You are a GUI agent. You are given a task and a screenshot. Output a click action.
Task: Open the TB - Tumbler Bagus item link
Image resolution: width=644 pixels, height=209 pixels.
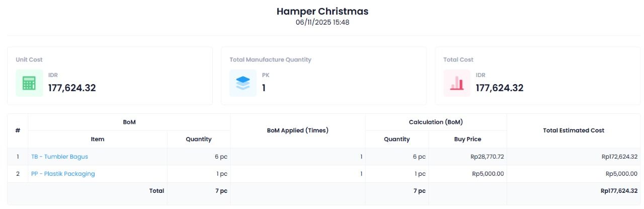tap(59, 157)
